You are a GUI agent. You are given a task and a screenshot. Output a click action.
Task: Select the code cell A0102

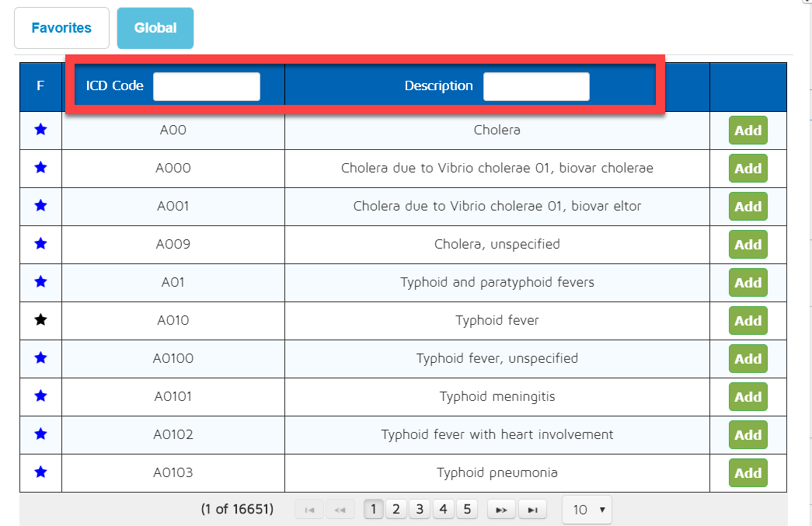(x=173, y=434)
